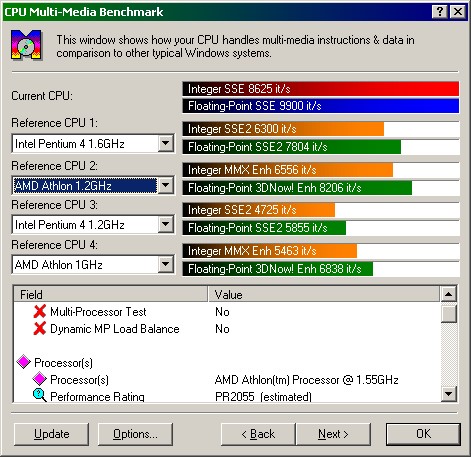Screen dimensions: 471x457
Task: Click the red X icon beside Multi-Processor Test
Action: [x=40, y=312]
